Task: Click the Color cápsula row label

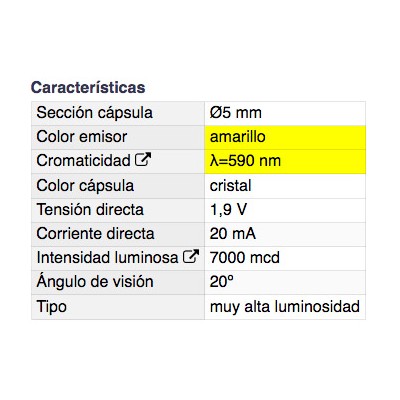Action: click(x=85, y=186)
